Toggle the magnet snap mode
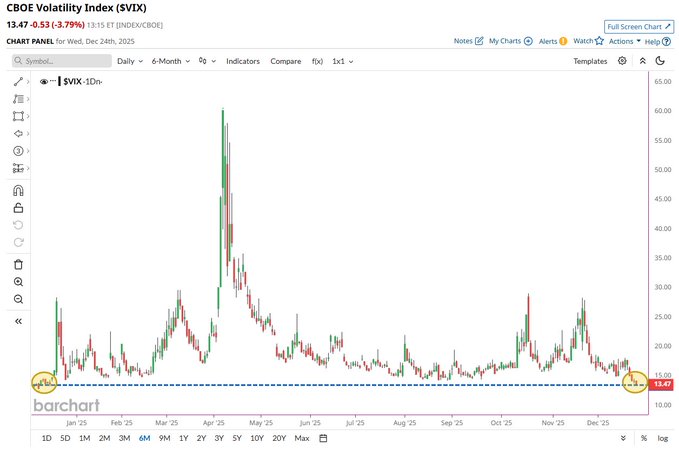 (x=18, y=191)
